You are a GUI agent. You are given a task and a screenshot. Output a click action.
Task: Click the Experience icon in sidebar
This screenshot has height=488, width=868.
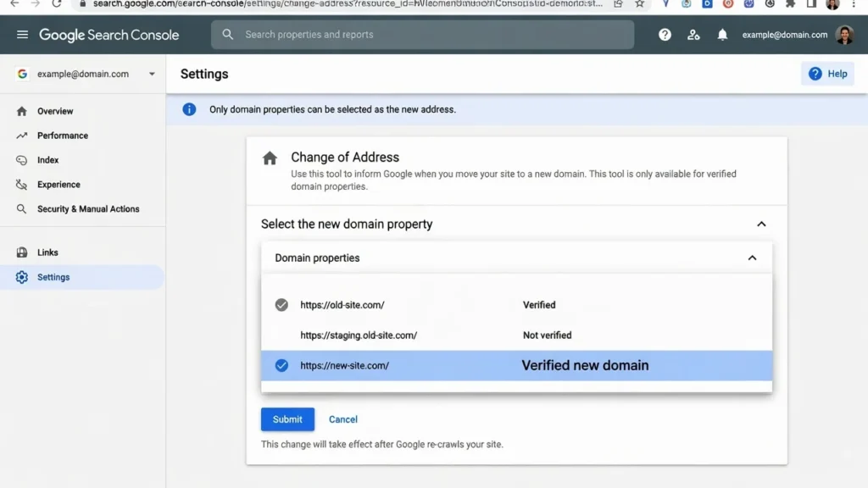[x=21, y=184]
